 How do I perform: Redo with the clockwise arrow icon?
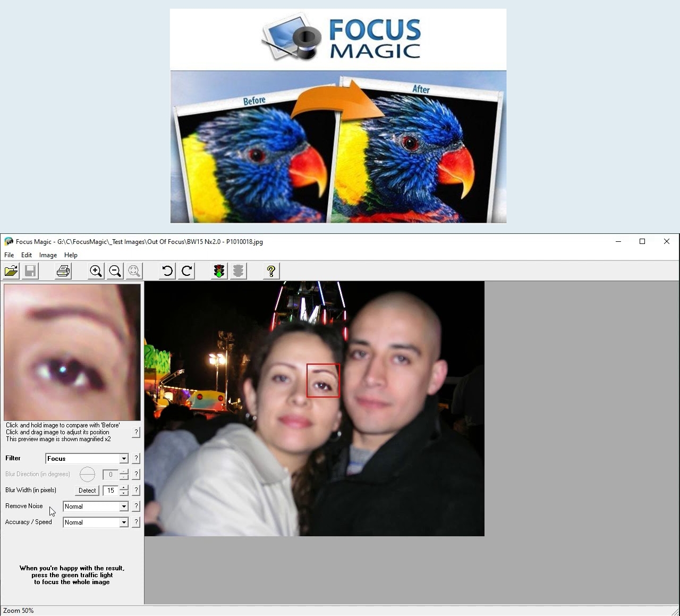pyautogui.click(x=186, y=271)
